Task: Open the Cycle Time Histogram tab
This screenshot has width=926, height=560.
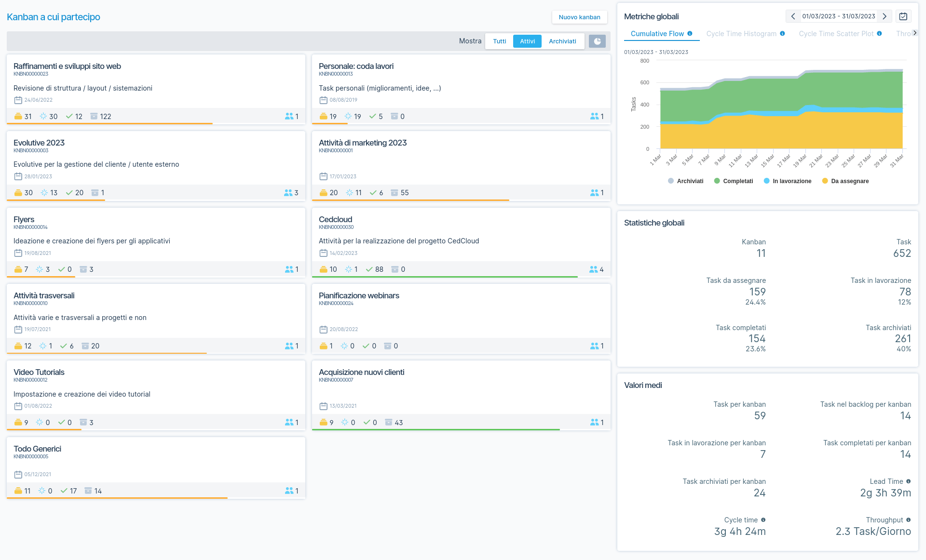Action: [741, 34]
